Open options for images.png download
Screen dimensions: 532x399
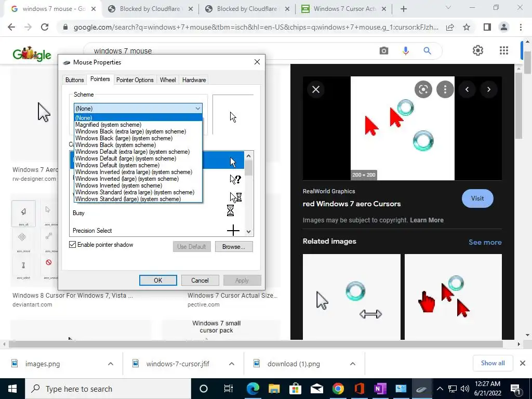111,364
